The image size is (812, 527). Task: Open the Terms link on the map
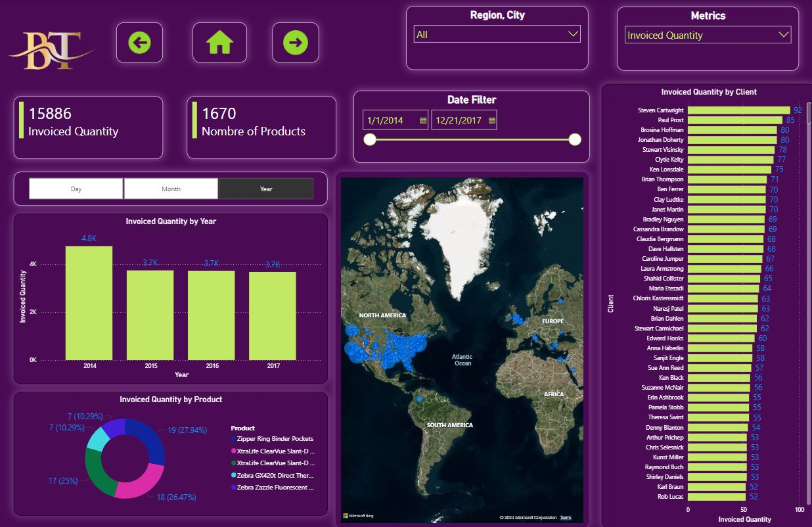tap(566, 517)
